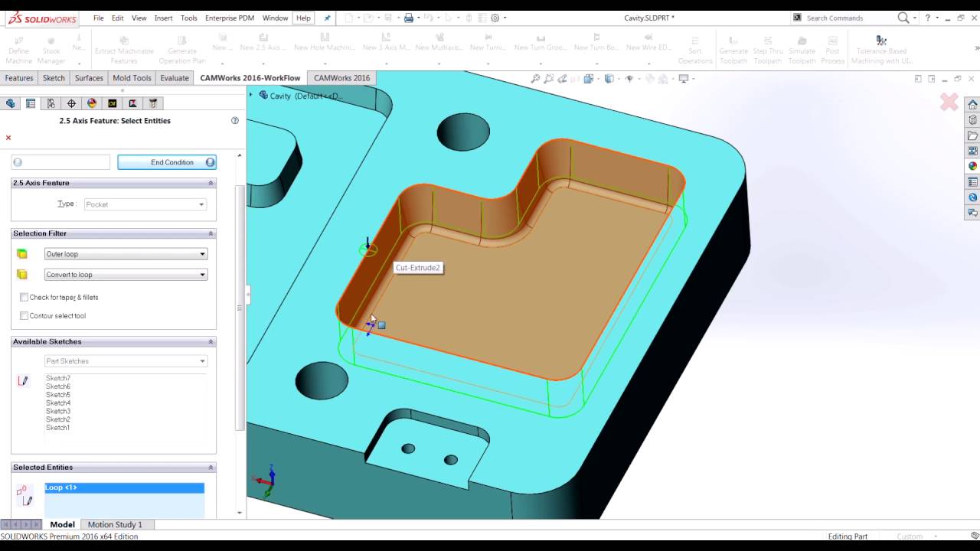This screenshot has height=551, width=980.
Task: Click the red cancel X in graphics corner
Action: pos(949,102)
